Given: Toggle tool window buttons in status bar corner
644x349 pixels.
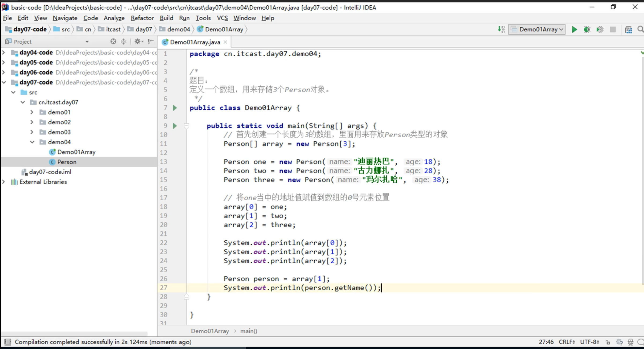Looking at the screenshot, I should 8,342.
